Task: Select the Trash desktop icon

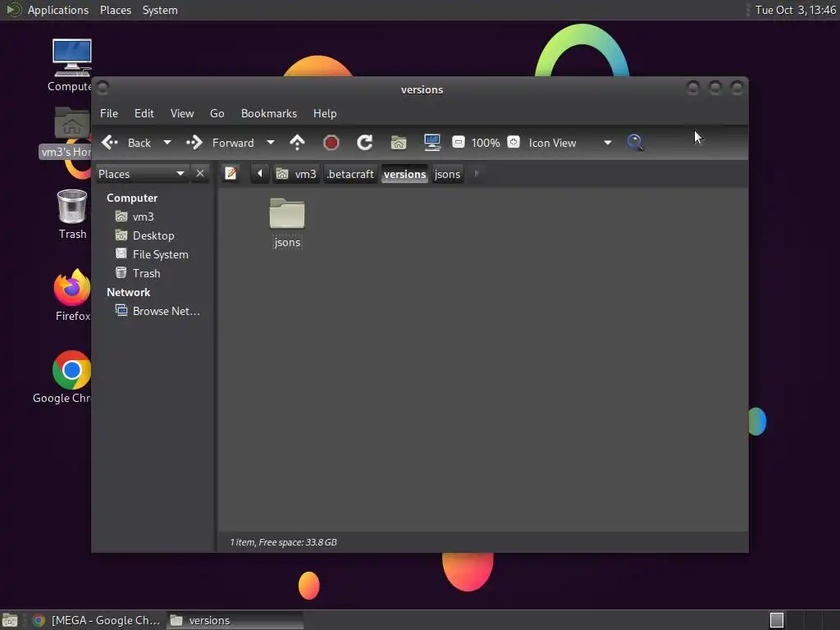Action: (x=72, y=214)
